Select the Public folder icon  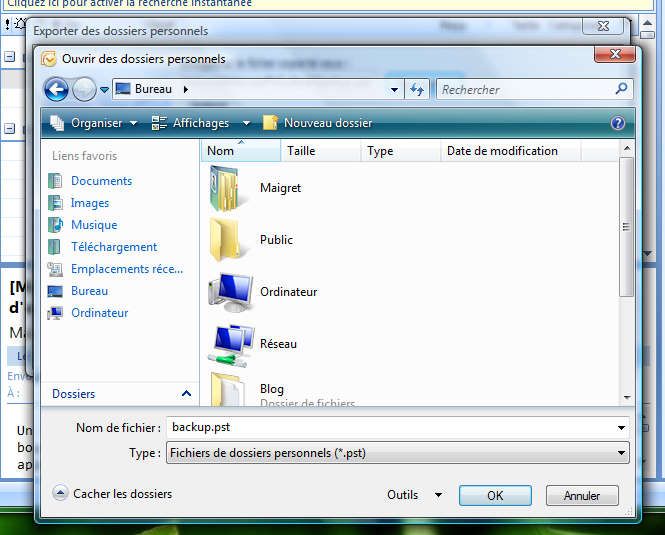pyautogui.click(x=226, y=240)
